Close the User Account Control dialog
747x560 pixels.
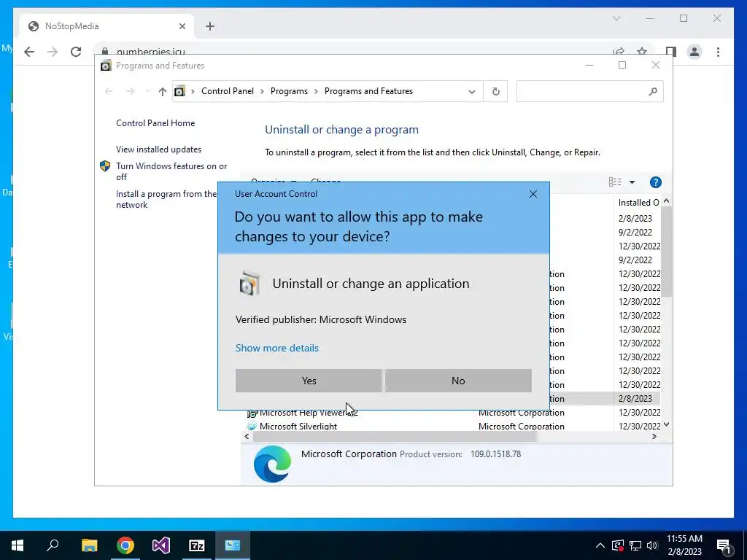[x=533, y=194]
